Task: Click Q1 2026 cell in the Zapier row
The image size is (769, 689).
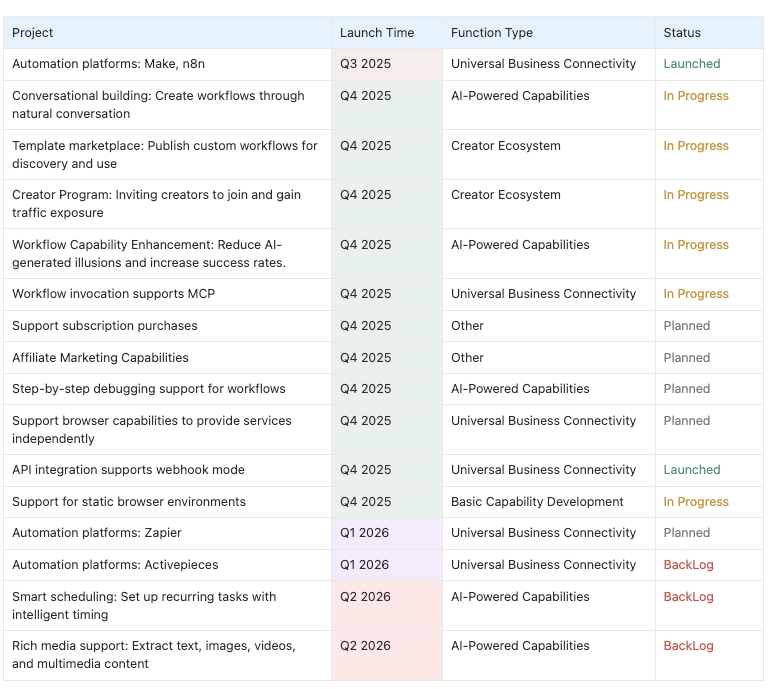Action: pos(364,533)
